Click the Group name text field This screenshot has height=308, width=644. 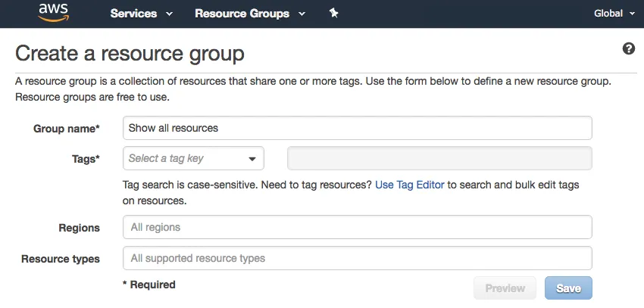click(x=357, y=128)
